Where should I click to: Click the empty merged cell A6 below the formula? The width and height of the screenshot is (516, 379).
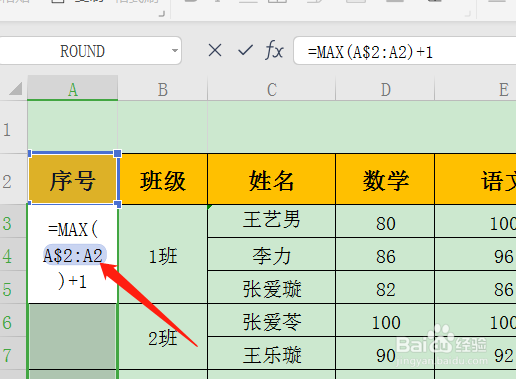click(73, 336)
